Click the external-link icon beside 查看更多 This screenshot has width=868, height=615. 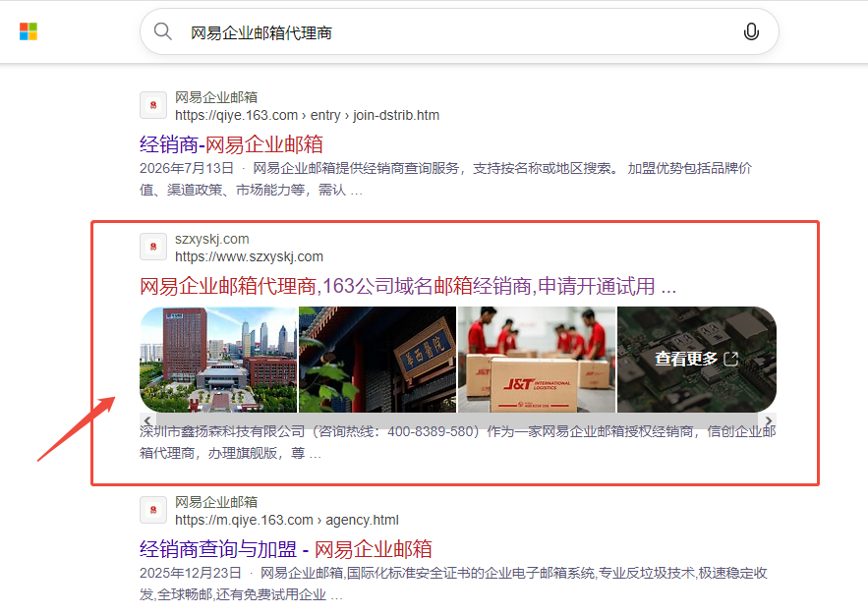pos(731,359)
